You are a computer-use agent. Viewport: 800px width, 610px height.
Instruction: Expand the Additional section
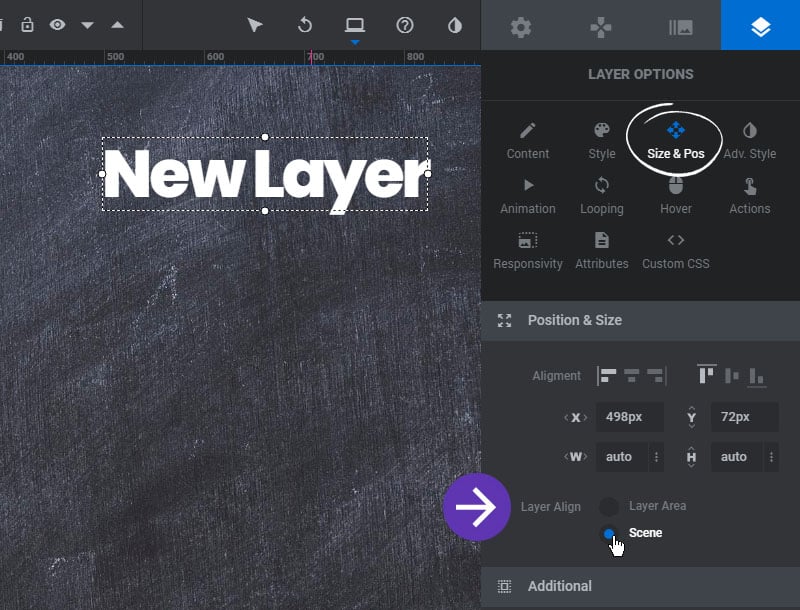click(x=640, y=586)
